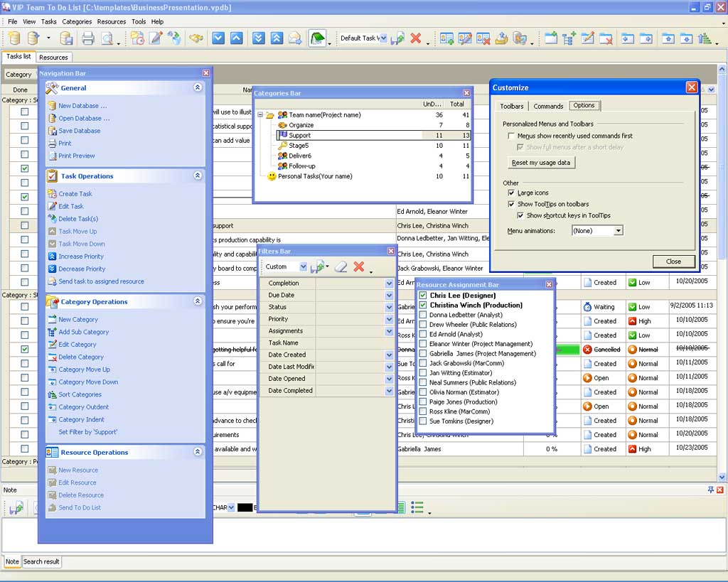728x582 pixels.
Task: Collapse the Task Operations section
Action: (x=198, y=176)
